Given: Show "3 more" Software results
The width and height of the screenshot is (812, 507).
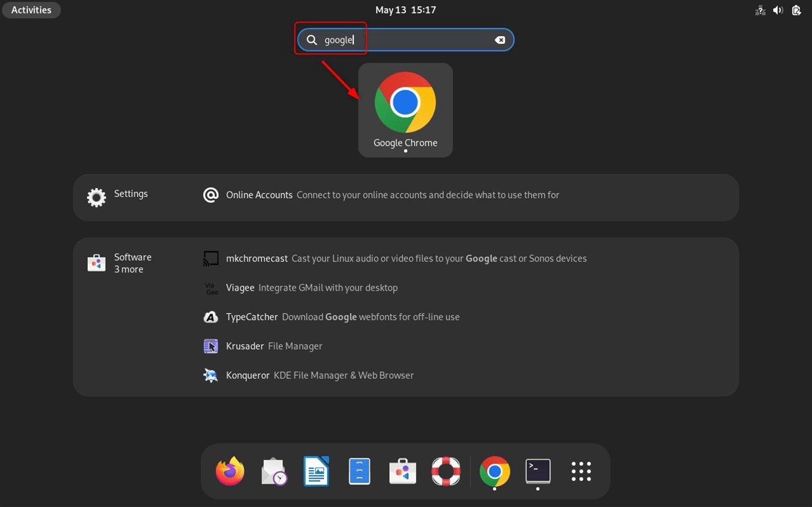Looking at the screenshot, I should (x=128, y=269).
